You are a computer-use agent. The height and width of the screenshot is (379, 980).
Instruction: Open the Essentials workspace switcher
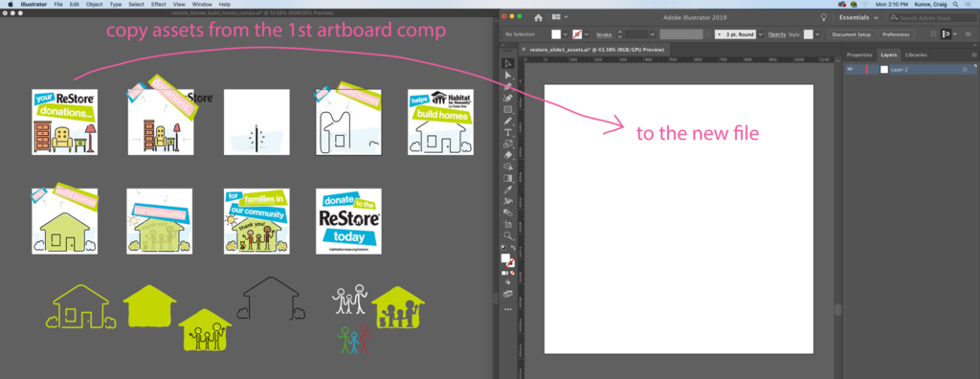click(x=858, y=17)
